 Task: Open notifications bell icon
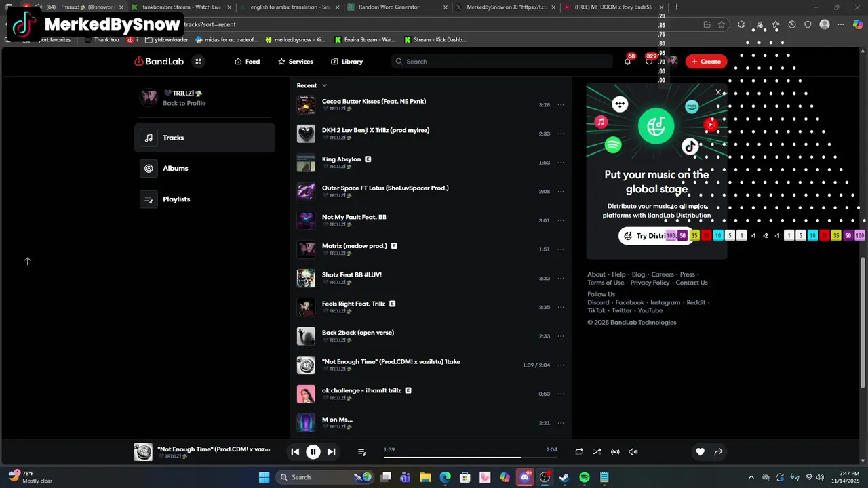coord(627,61)
